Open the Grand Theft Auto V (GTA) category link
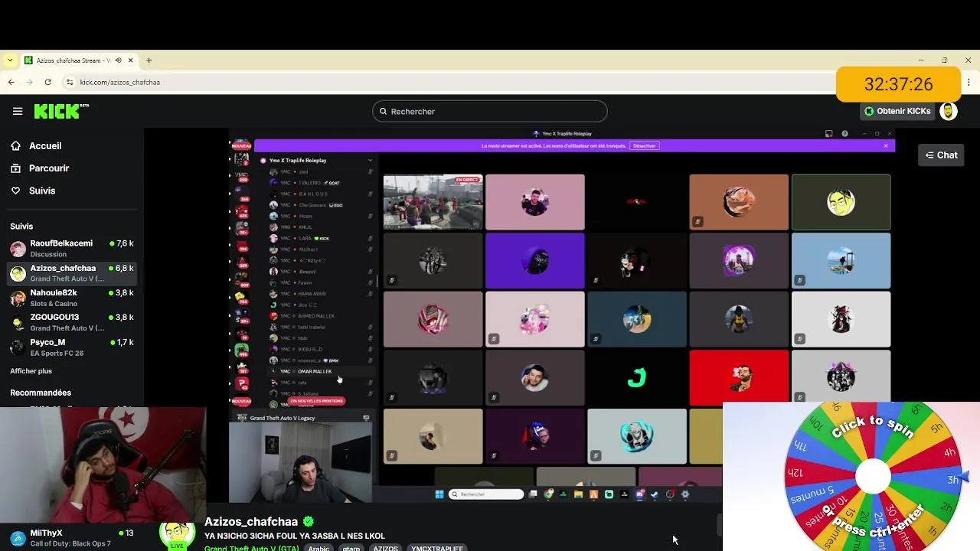This screenshot has height=551, width=980. [252, 548]
